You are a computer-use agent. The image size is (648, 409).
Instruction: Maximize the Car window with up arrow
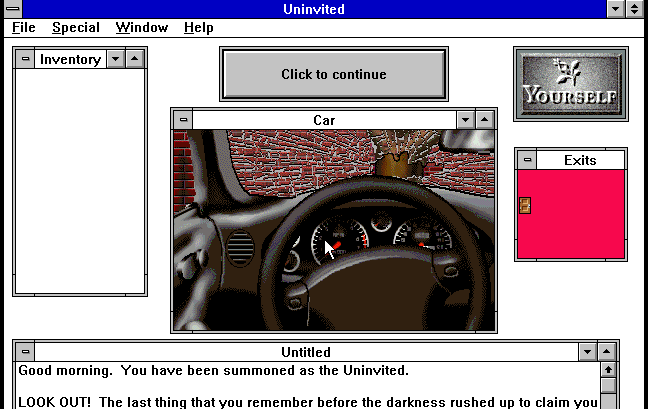click(485, 120)
